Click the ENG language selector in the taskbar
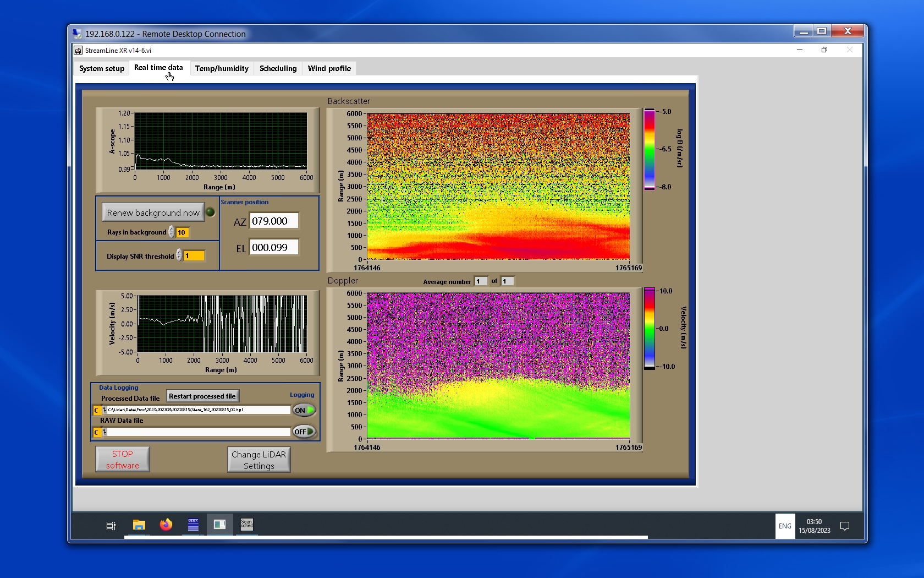The width and height of the screenshot is (924, 578). pyautogui.click(x=785, y=526)
